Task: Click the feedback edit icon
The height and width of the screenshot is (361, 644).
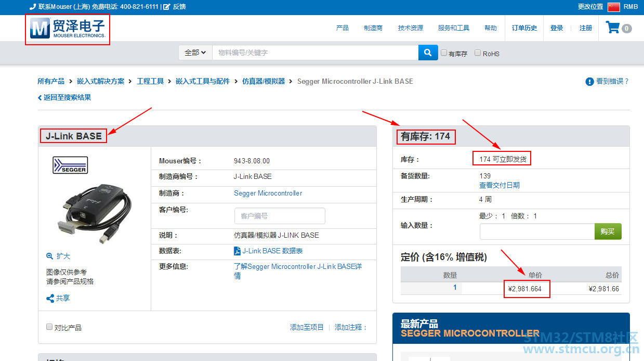Action: pos(167,7)
